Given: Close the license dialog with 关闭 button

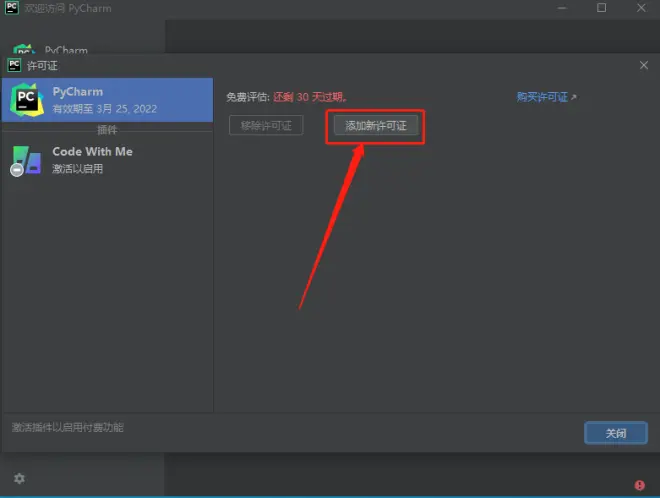Looking at the screenshot, I should click(616, 433).
